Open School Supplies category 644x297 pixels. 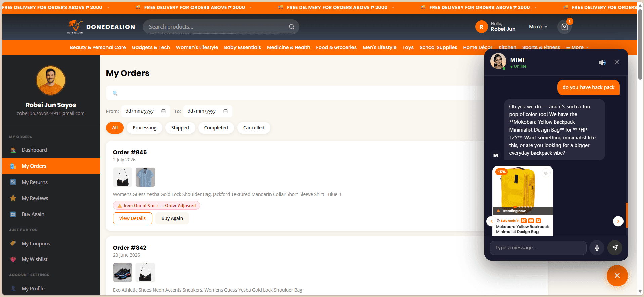[438, 47]
